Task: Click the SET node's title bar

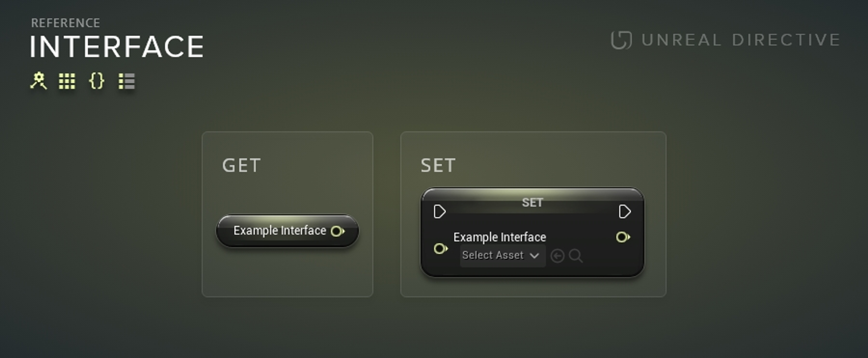Action: coord(532,202)
